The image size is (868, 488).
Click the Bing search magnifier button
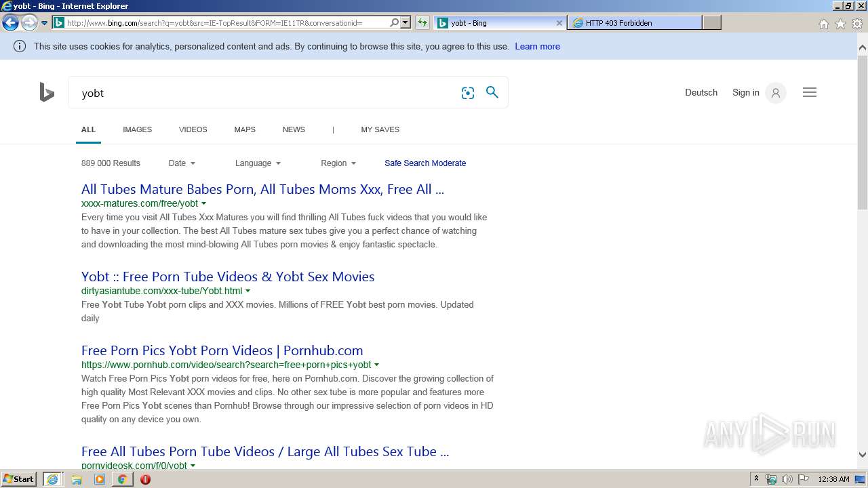point(492,92)
